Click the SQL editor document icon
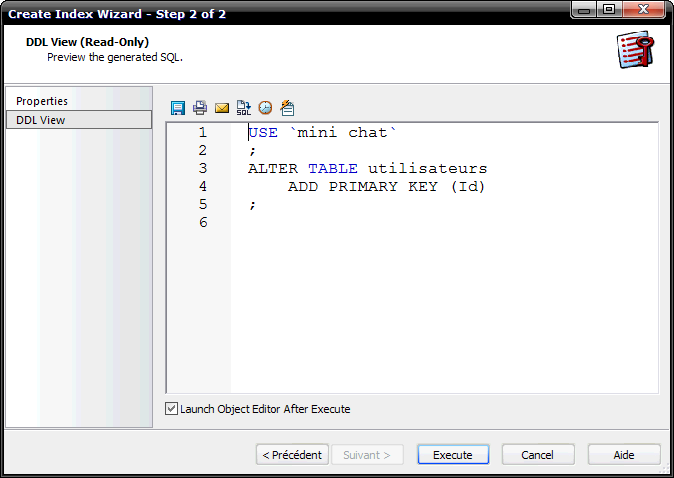The width and height of the screenshot is (674, 478). (x=243, y=107)
